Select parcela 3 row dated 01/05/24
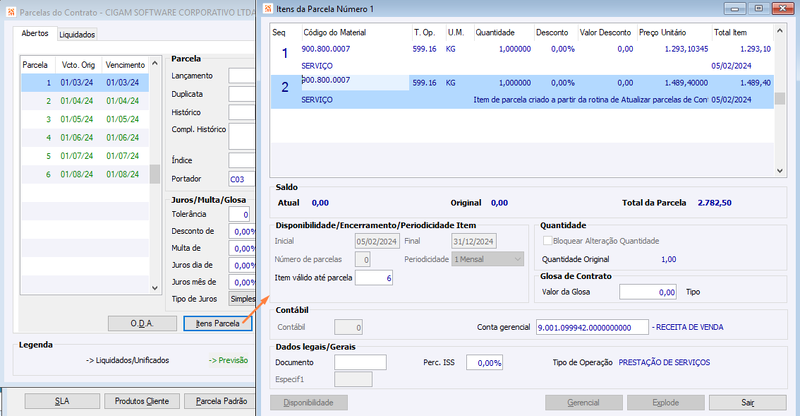 point(85,119)
